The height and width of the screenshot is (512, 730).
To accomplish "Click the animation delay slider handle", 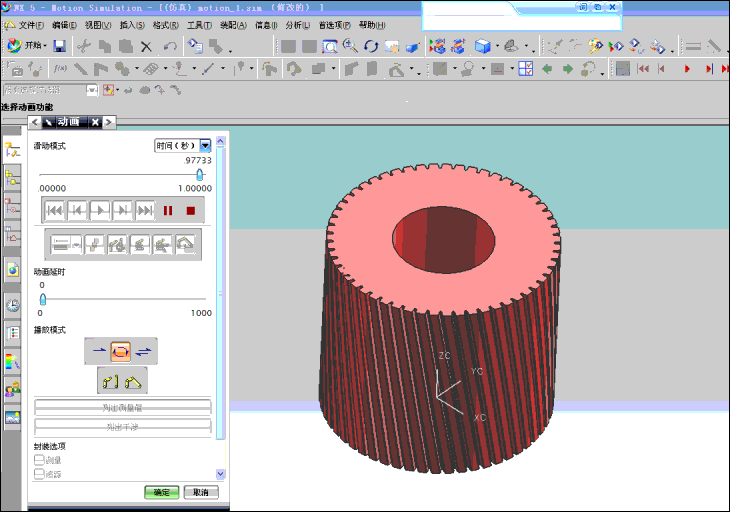I will 43,299.
